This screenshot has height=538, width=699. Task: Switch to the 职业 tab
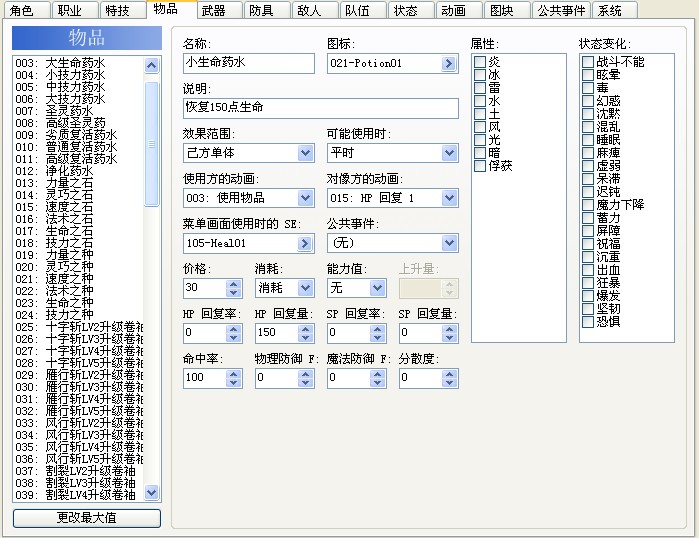[x=75, y=10]
